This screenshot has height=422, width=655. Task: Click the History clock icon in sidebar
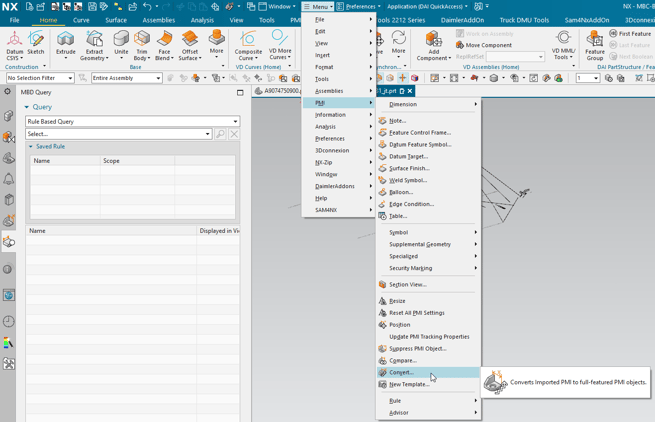point(9,321)
